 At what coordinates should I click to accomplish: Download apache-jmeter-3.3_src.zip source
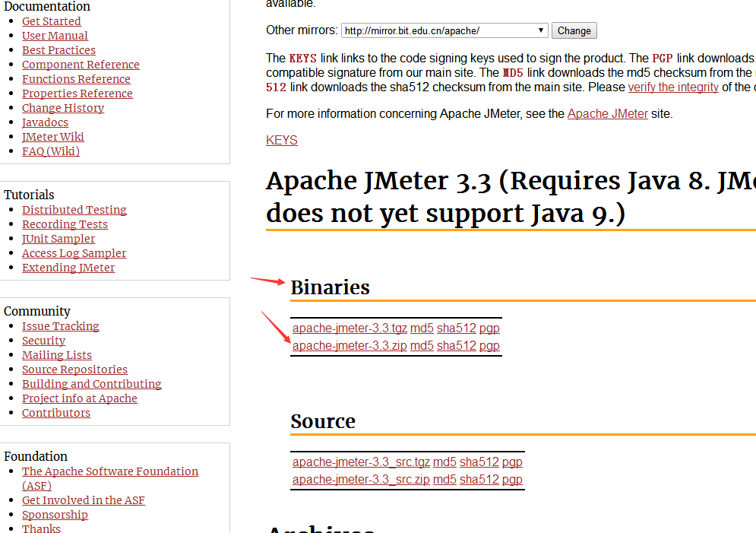pyautogui.click(x=361, y=480)
